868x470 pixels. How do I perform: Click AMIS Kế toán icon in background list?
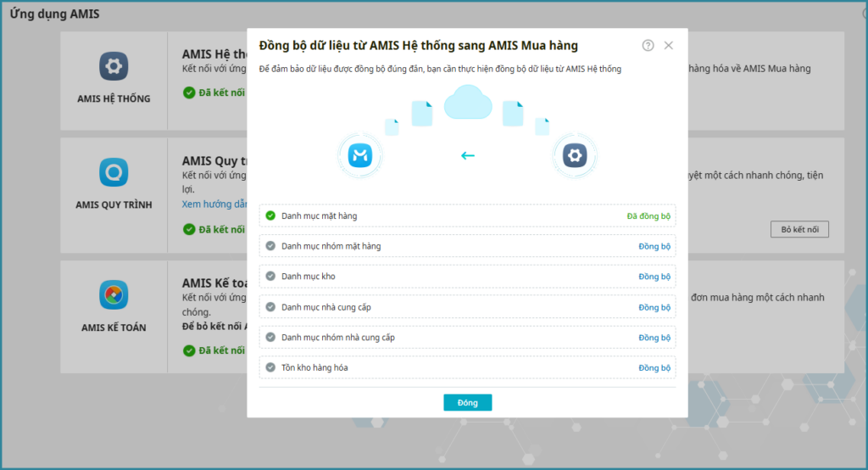pos(114,295)
